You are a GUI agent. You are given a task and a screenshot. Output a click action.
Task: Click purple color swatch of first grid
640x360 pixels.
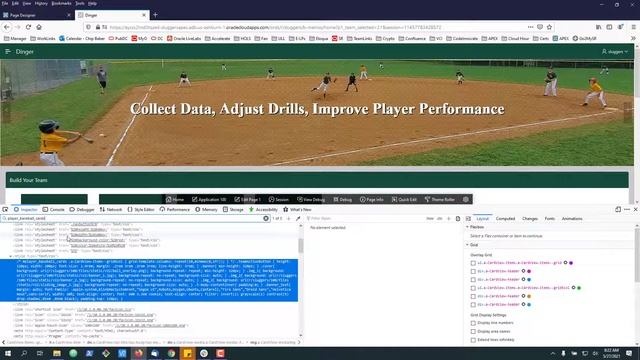tap(571, 263)
